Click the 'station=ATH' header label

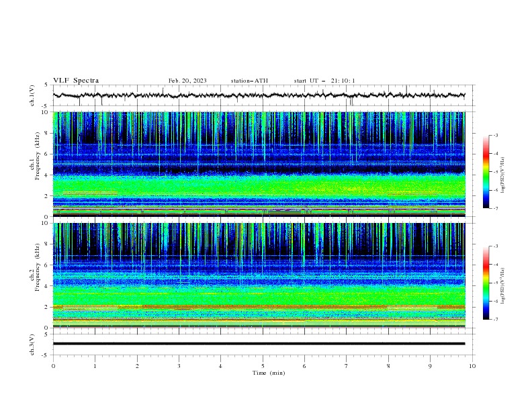(x=249, y=81)
